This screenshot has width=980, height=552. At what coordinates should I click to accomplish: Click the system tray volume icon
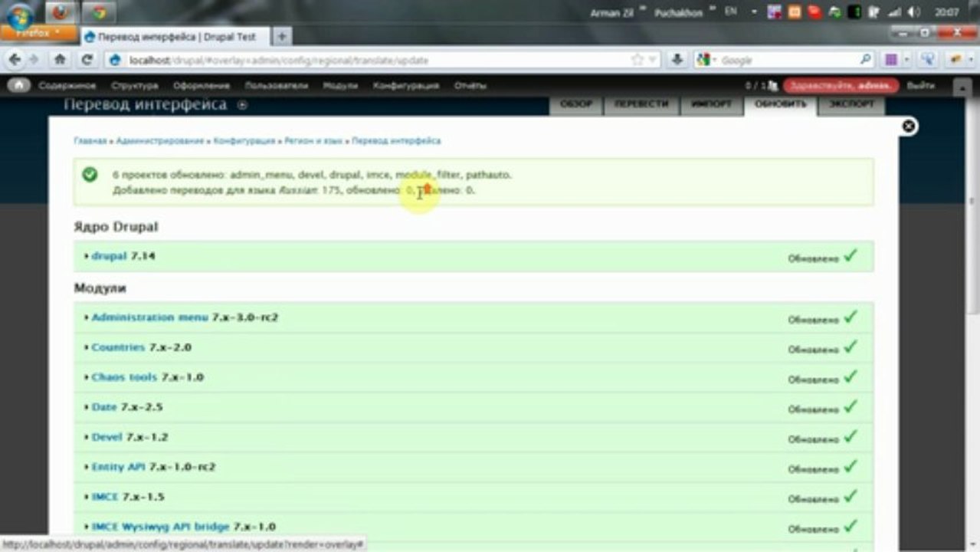click(x=915, y=12)
